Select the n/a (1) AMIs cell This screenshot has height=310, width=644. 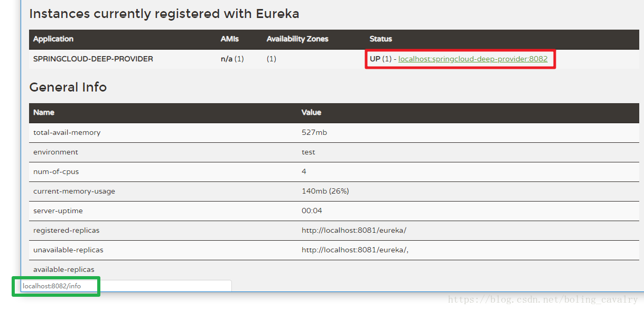coord(232,59)
